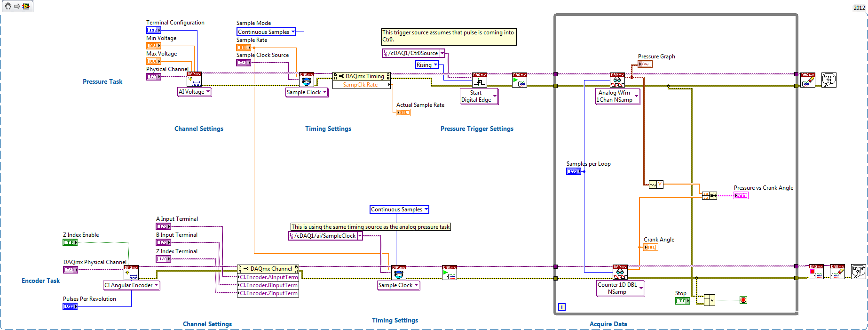Viewport: 868px width, 330px height.
Task: Click the Sample Rate DBL control terminal
Action: 244,48
